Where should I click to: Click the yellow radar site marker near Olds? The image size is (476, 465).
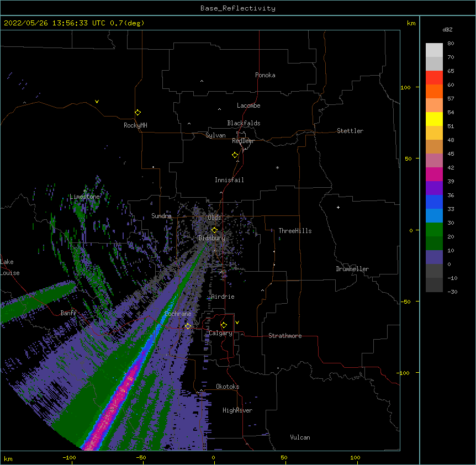click(x=214, y=230)
